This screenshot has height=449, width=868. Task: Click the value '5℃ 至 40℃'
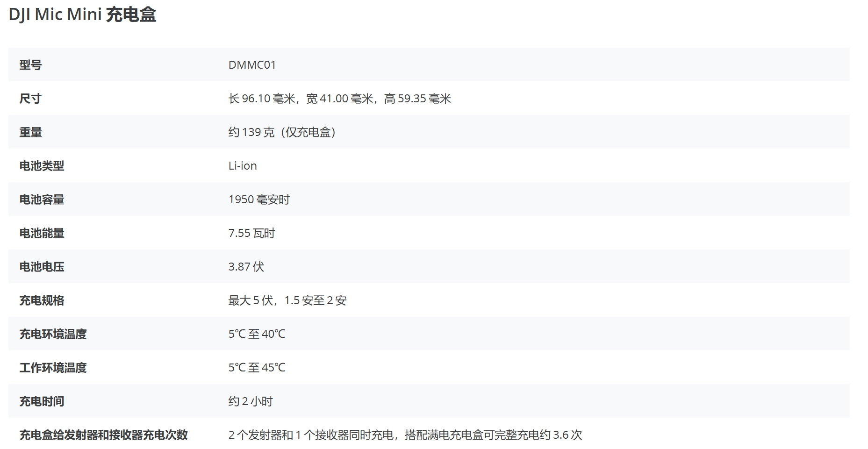pyautogui.click(x=257, y=334)
